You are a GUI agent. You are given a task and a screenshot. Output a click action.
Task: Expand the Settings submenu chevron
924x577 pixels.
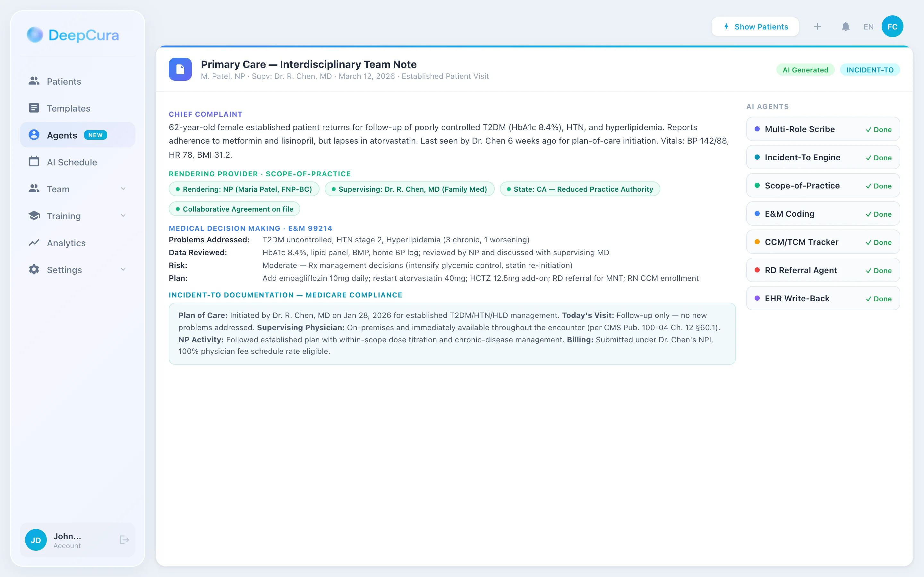point(123,269)
